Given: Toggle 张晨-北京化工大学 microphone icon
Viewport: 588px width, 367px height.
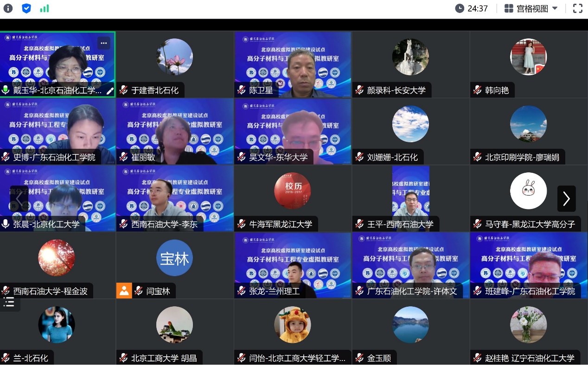Looking at the screenshot, I should 6,224.
